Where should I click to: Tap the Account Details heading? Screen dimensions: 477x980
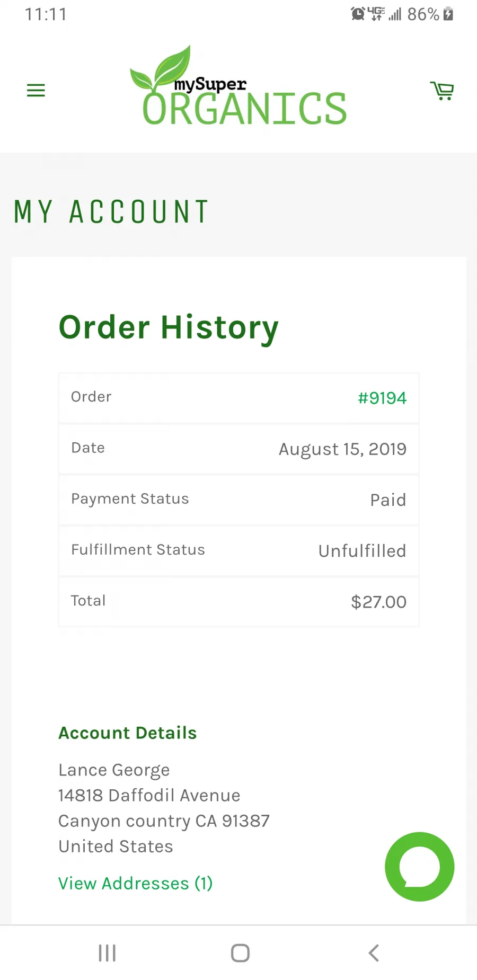coord(128,733)
